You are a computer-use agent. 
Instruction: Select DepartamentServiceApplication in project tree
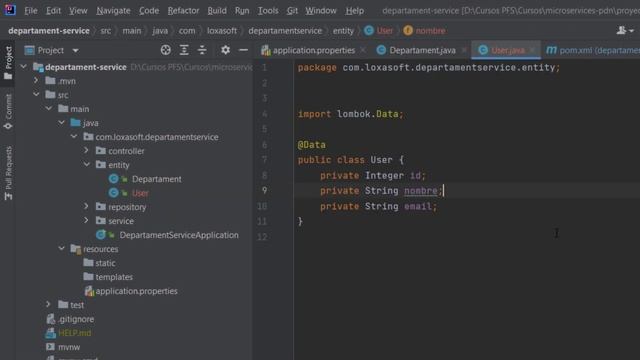179,235
